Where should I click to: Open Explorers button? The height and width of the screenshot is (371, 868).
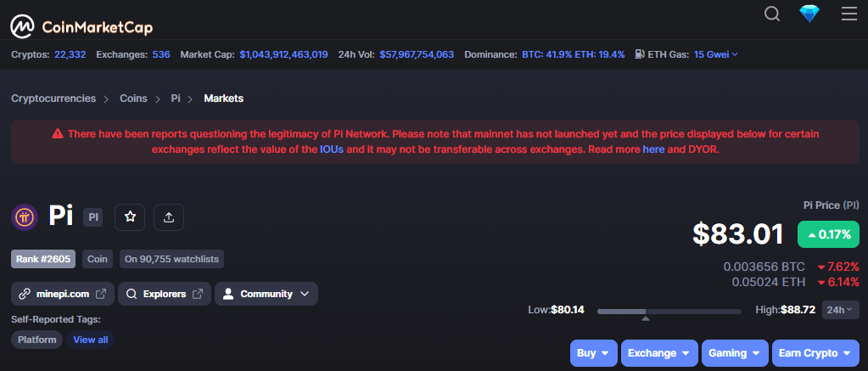(x=165, y=294)
